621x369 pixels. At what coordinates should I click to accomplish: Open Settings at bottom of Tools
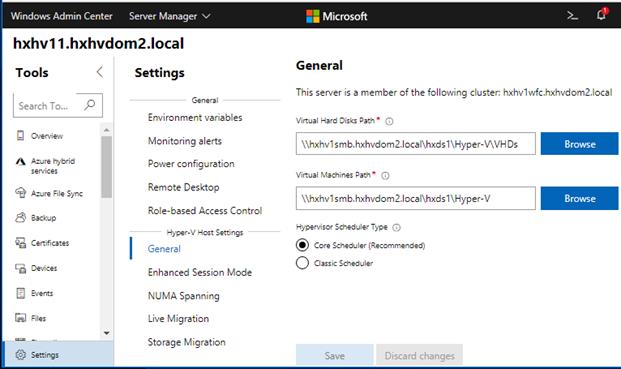58,355
